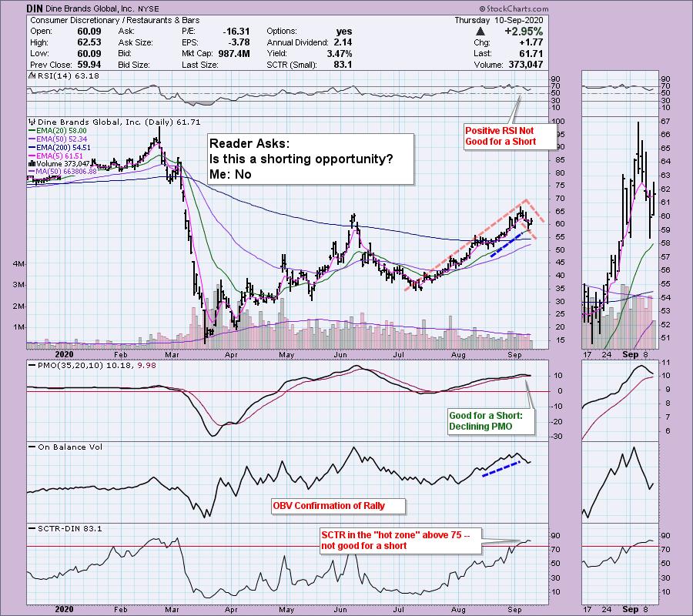Click the navy line swatch beside EMA(200)

click(32, 148)
